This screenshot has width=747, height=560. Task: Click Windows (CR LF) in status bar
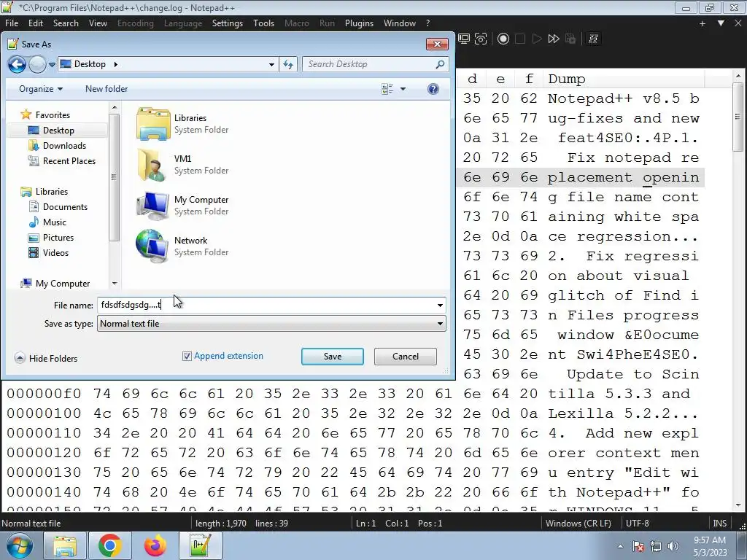pyautogui.click(x=578, y=524)
